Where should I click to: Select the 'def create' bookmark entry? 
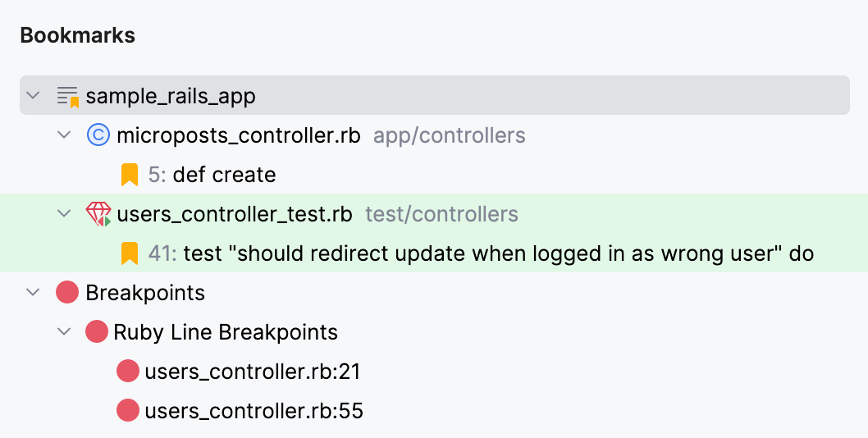[x=223, y=175]
